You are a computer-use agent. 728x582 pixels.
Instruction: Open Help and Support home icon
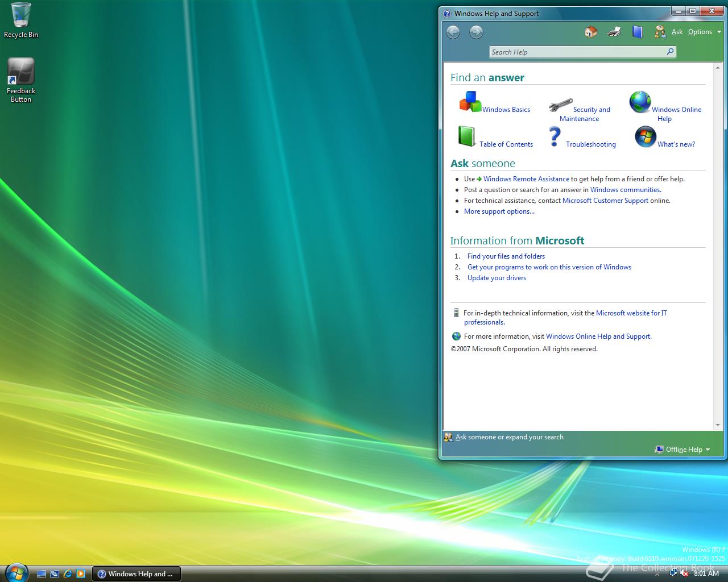coord(591,32)
